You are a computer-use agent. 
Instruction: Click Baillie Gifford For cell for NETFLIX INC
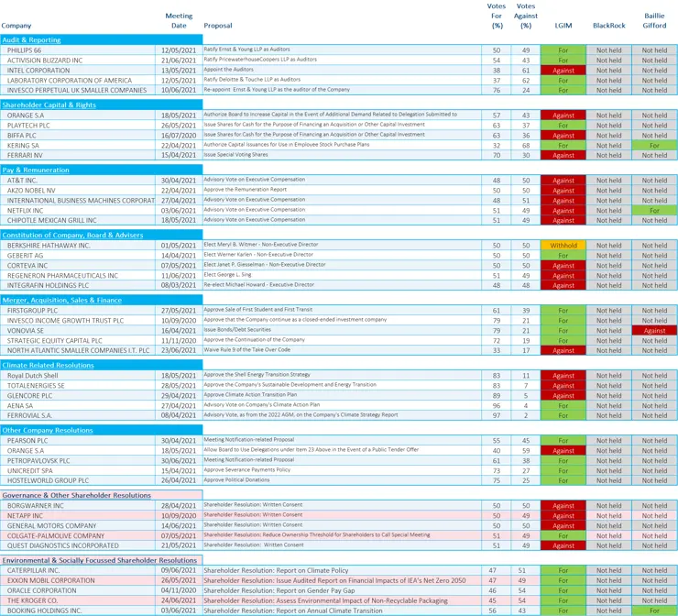tap(654, 210)
